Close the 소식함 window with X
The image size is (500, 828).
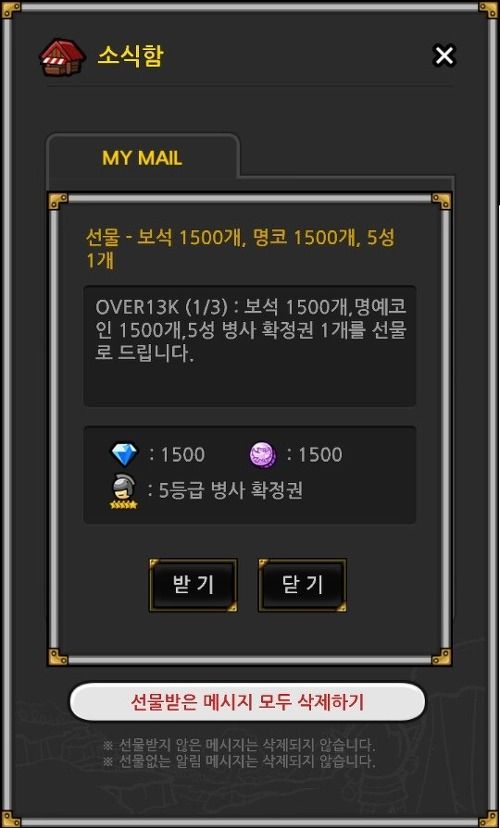click(444, 55)
